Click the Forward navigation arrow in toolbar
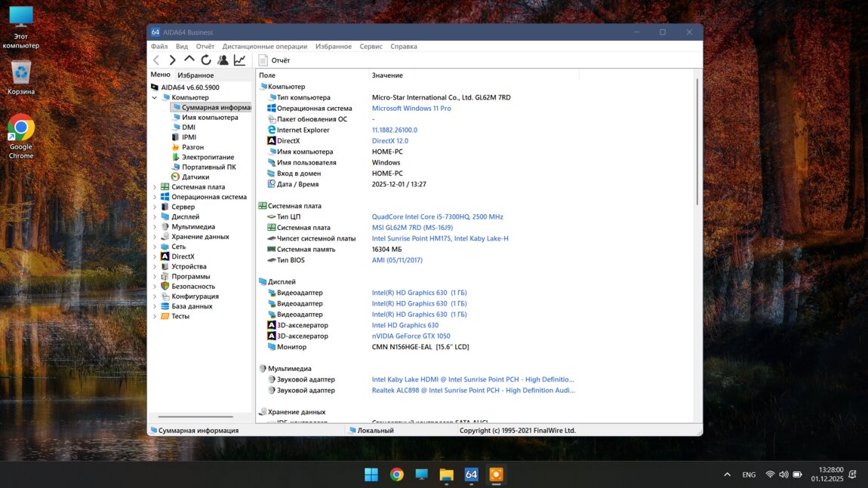 tap(173, 60)
